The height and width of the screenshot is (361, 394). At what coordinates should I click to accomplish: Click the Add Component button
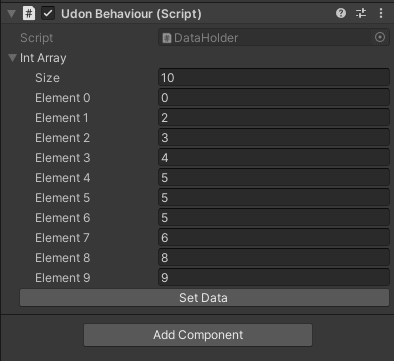coord(198,335)
